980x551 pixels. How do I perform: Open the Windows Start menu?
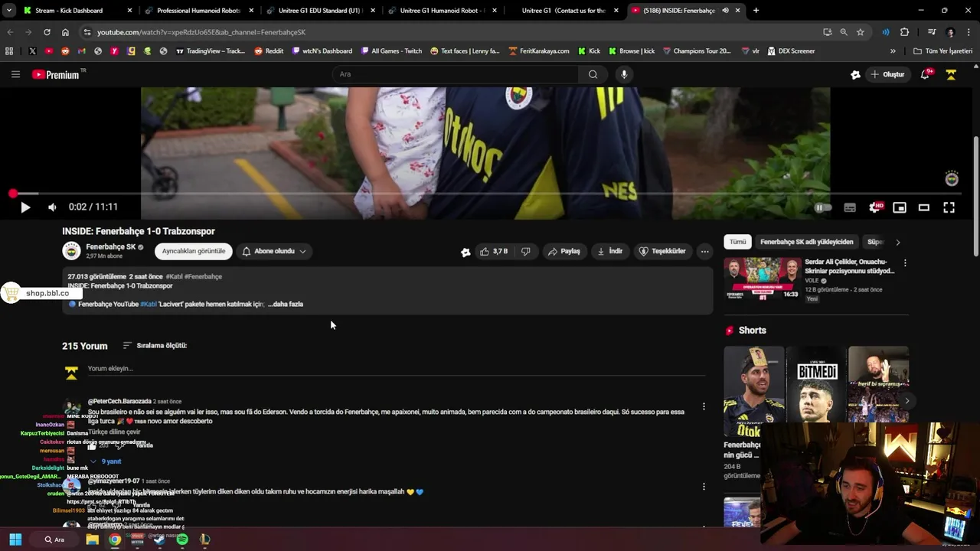15,540
